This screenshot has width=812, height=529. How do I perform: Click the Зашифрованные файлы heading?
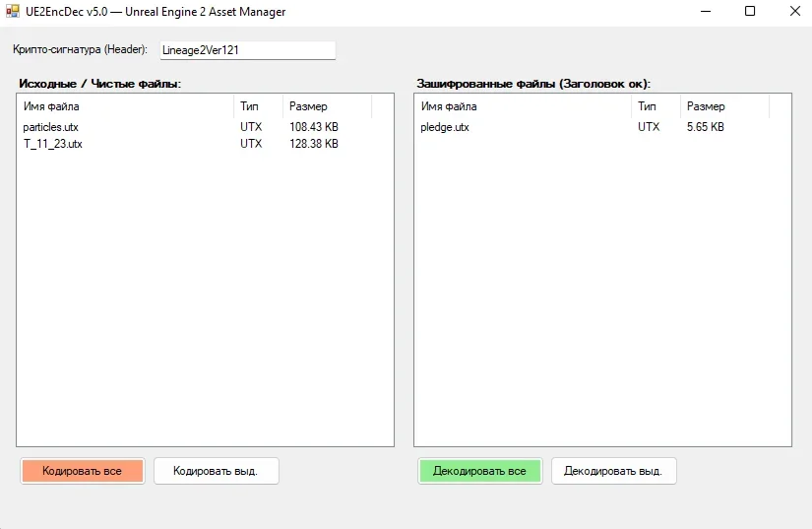click(533, 84)
